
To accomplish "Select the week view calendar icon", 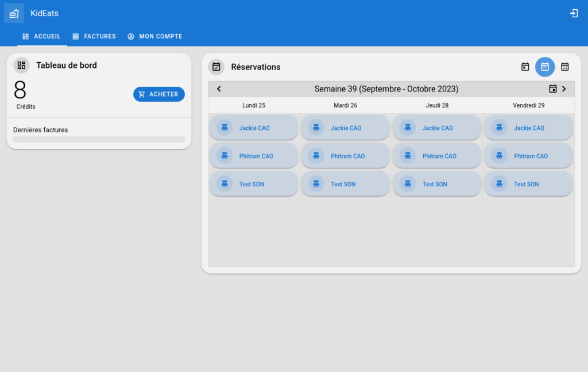I will (545, 67).
